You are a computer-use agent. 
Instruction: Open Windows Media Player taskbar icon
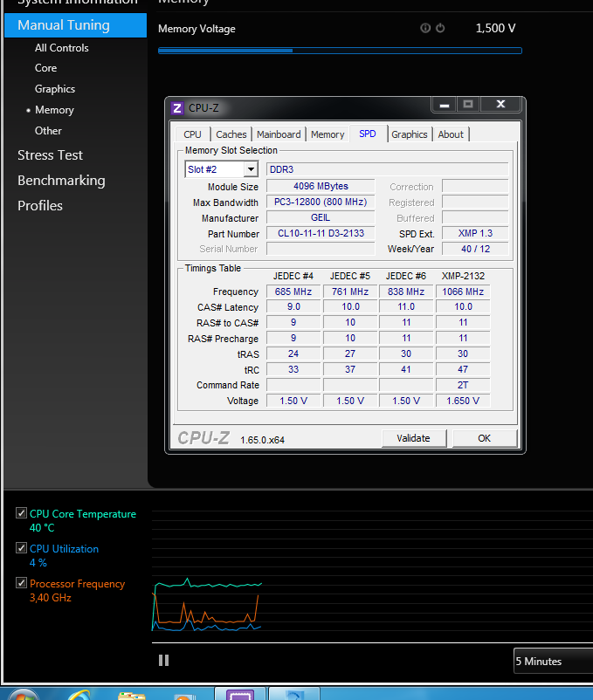184,697
